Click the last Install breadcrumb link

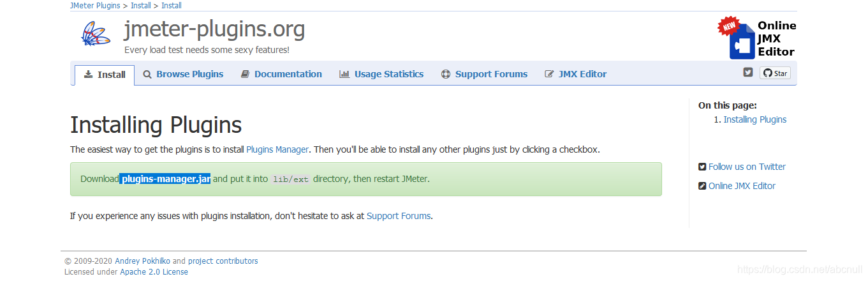(x=172, y=5)
